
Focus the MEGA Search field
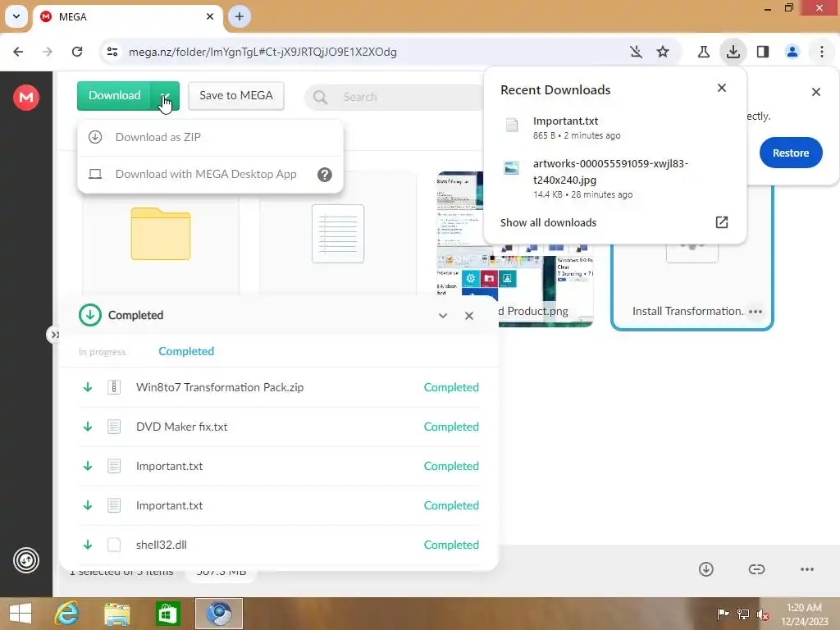click(396, 97)
